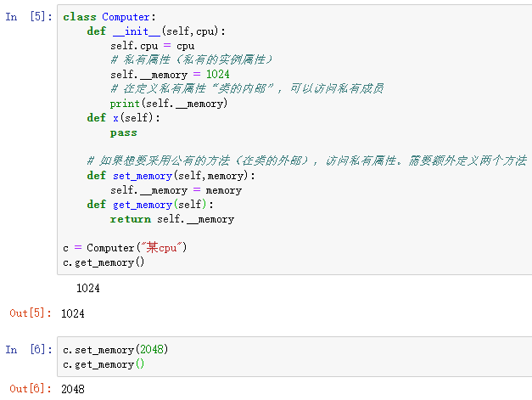Click the comment starting '# 在定义私有属性'
The image size is (532, 400).
247,89
